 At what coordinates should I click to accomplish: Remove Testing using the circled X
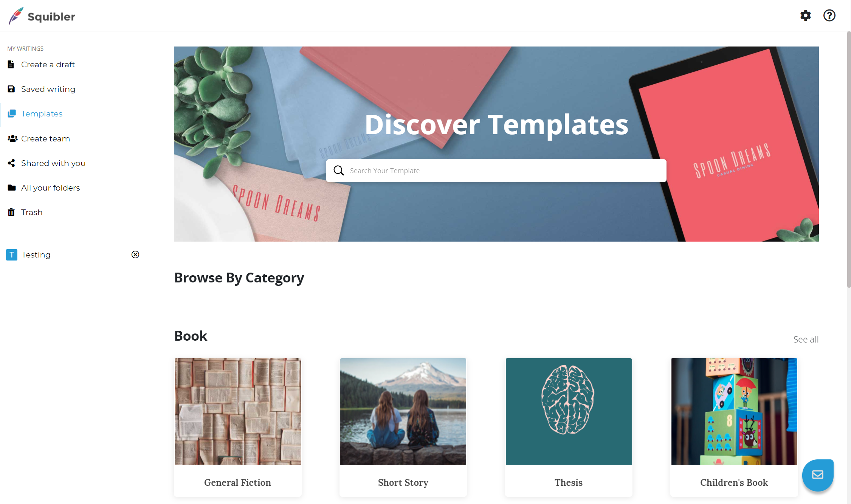(x=135, y=254)
